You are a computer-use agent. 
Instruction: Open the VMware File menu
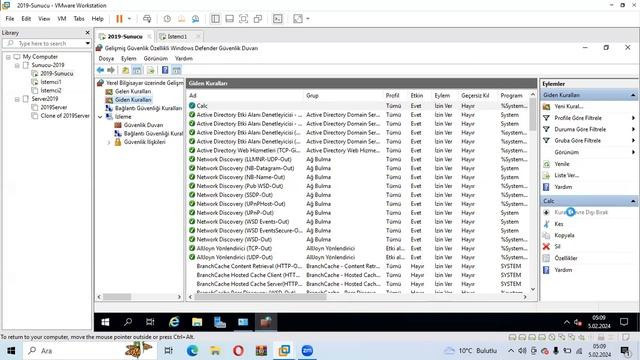coord(10,19)
